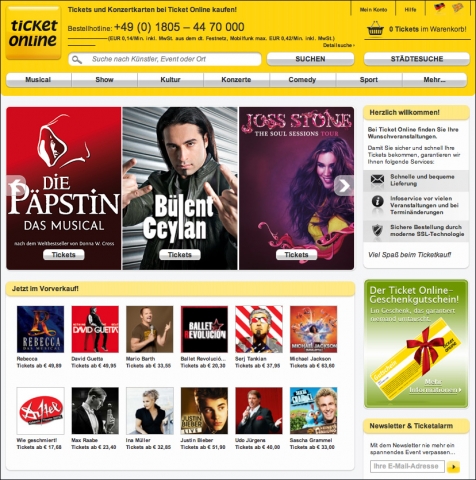This screenshot has width=476, height=480.
Task: Focus the artist and event search field
Action: pos(165,59)
